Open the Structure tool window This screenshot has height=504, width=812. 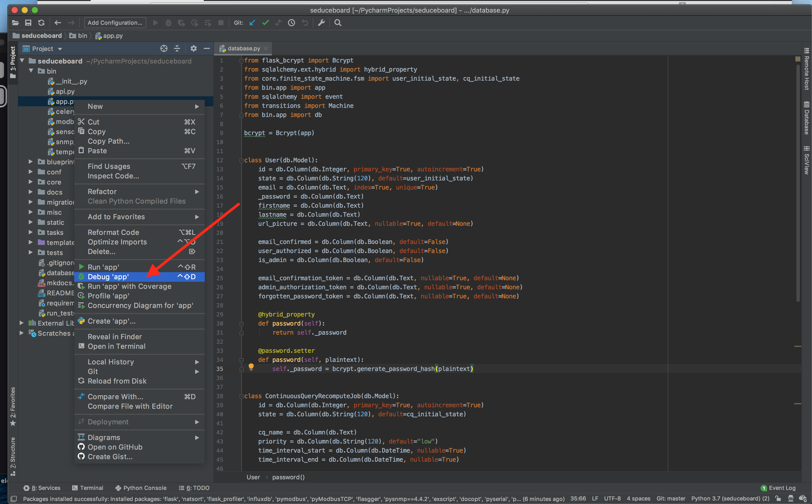point(13,456)
